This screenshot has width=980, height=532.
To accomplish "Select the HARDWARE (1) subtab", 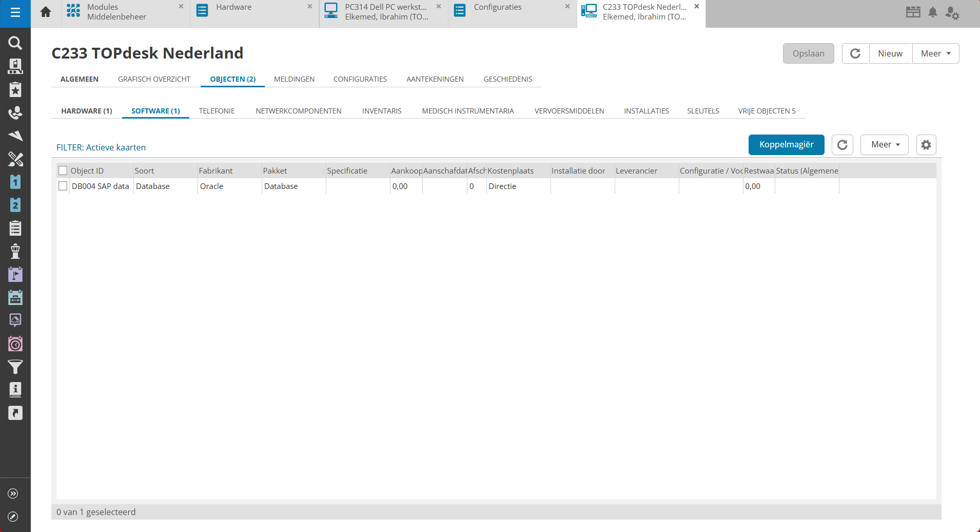I will pos(86,111).
